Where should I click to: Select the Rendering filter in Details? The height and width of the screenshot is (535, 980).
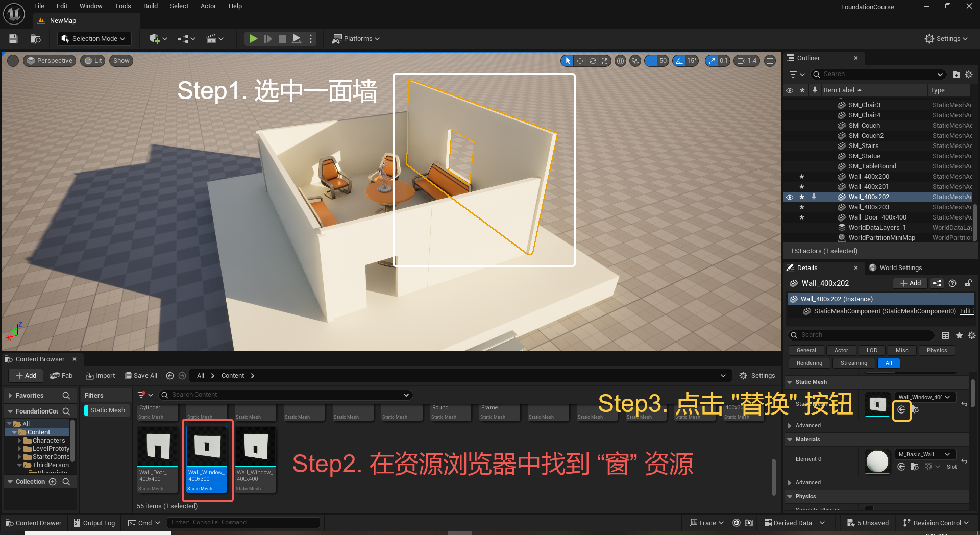point(810,363)
